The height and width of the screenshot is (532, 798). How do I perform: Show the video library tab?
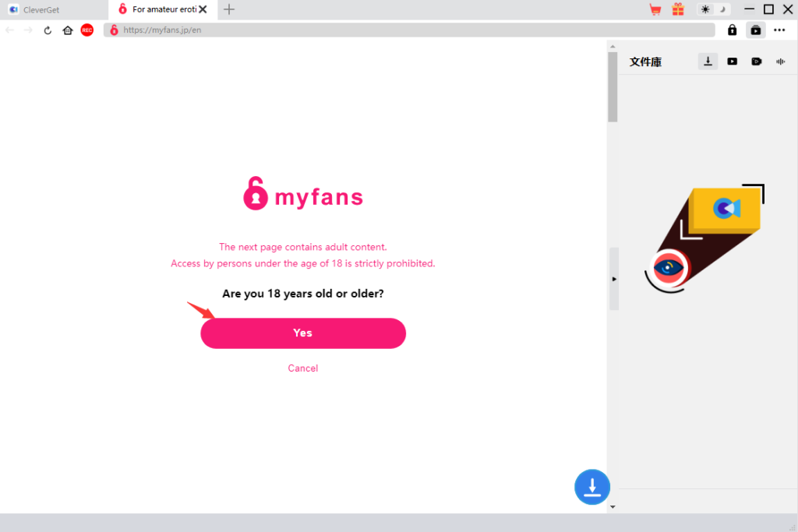(732, 62)
